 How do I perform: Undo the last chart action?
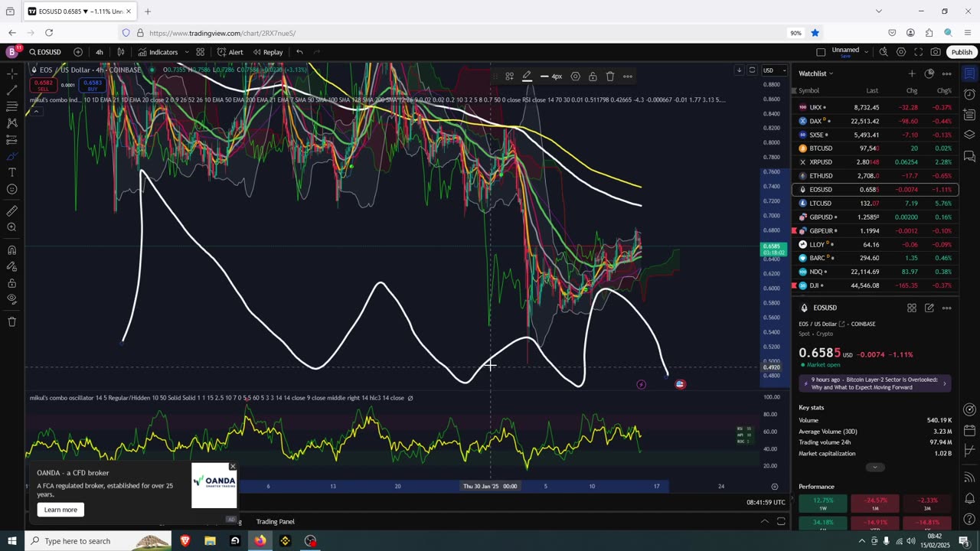click(x=299, y=52)
